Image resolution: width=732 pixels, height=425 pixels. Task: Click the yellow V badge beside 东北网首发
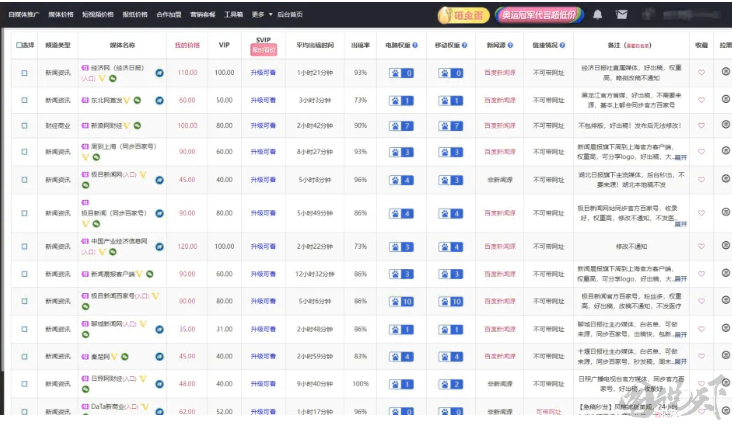(x=127, y=100)
